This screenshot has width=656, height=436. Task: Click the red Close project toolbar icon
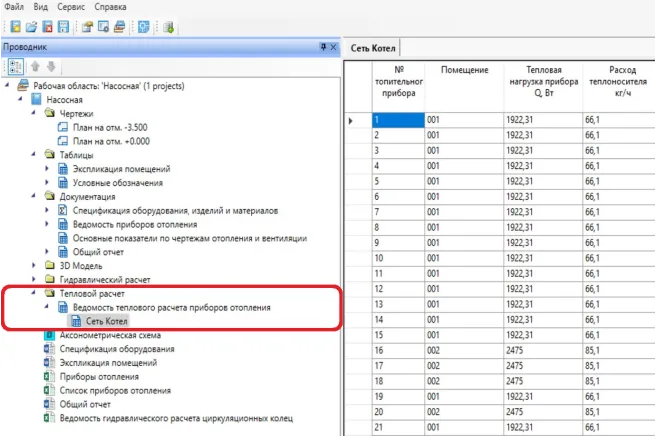click(x=47, y=25)
